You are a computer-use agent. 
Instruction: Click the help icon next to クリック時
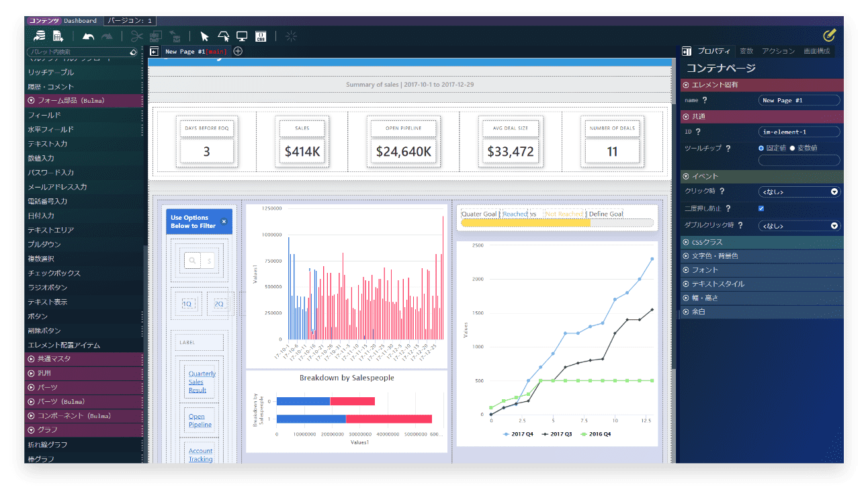coord(722,192)
